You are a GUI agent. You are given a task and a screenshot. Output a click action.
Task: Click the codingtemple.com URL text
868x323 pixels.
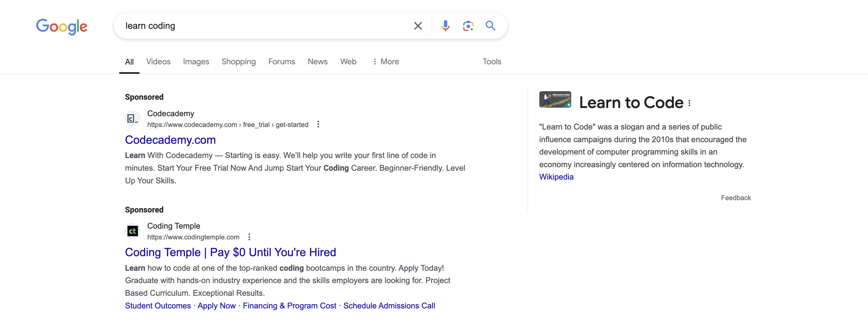pos(193,237)
